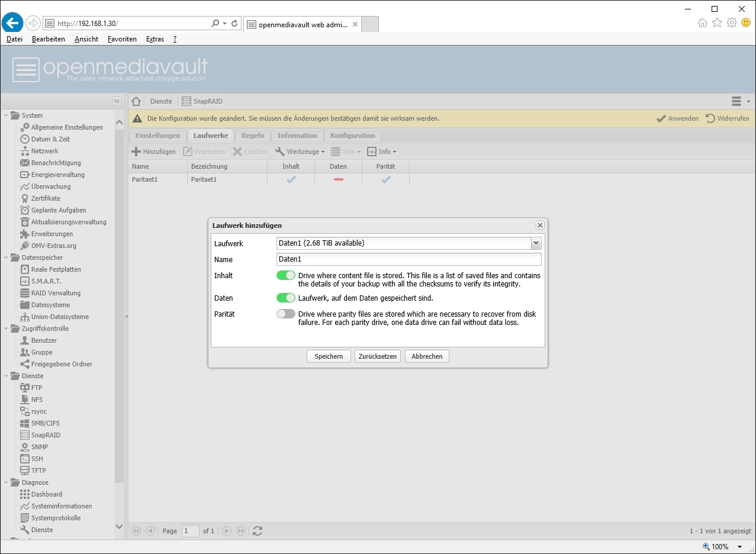Click the sidebar scroll down arrow
The image size is (756, 554).
point(119,527)
